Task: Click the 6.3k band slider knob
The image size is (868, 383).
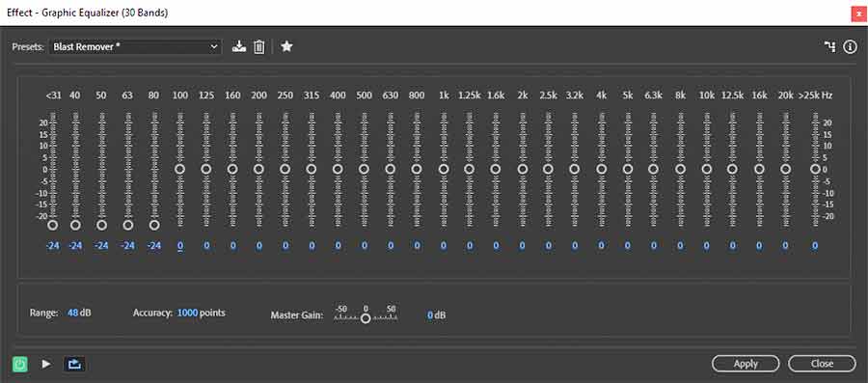Action: coord(653,169)
